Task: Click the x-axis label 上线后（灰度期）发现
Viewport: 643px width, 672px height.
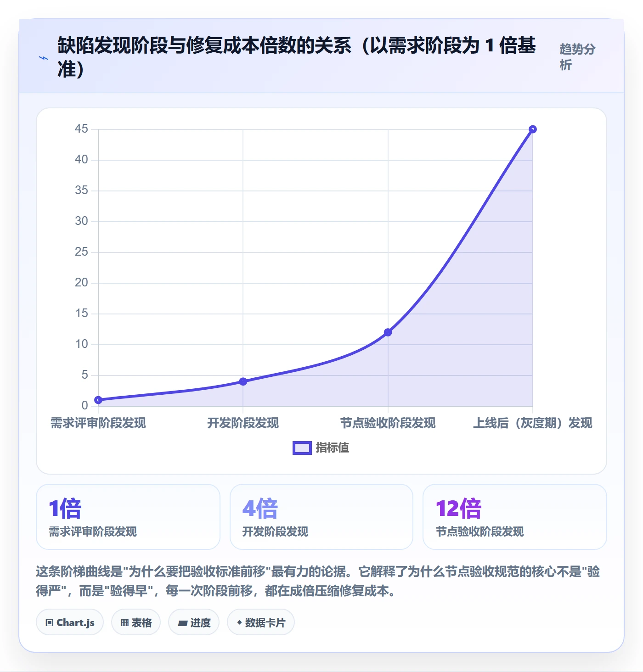Action: (x=533, y=423)
